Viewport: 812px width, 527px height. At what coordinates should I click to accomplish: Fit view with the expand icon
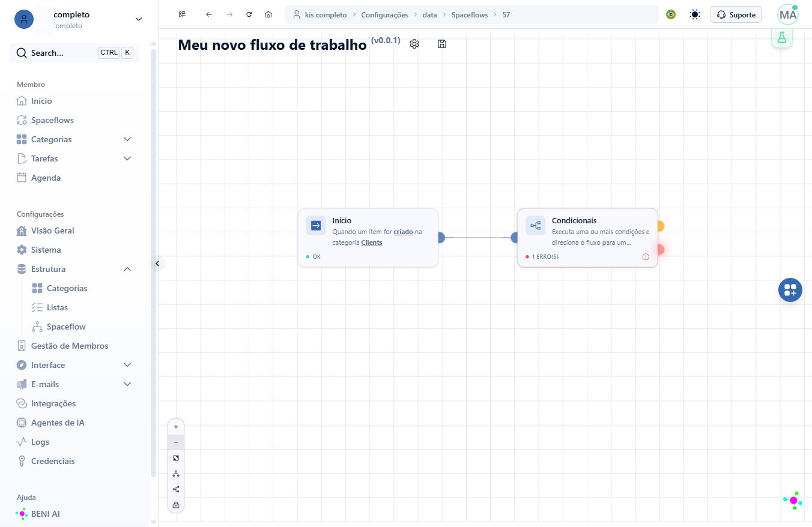176,458
